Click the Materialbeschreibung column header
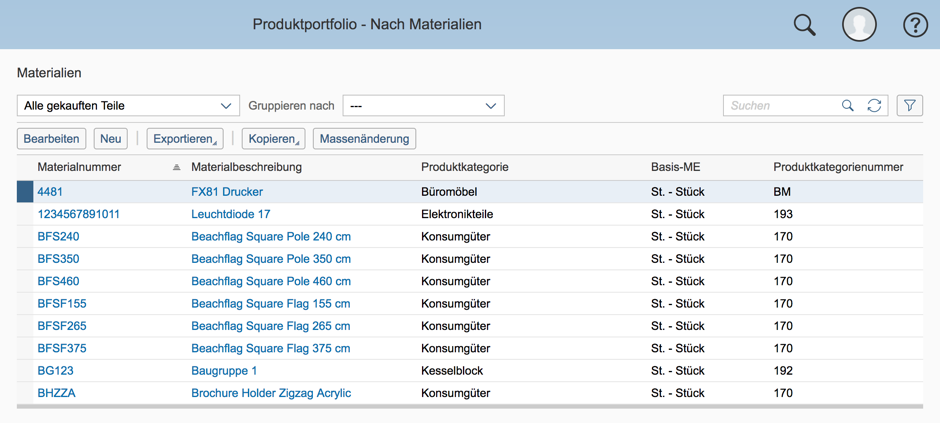The image size is (940, 423). 246,167
